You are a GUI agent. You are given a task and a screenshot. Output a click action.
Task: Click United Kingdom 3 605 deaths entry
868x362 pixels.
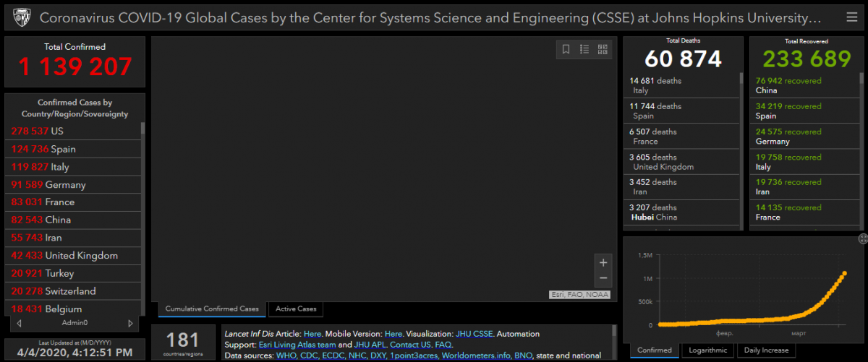pyautogui.click(x=681, y=162)
